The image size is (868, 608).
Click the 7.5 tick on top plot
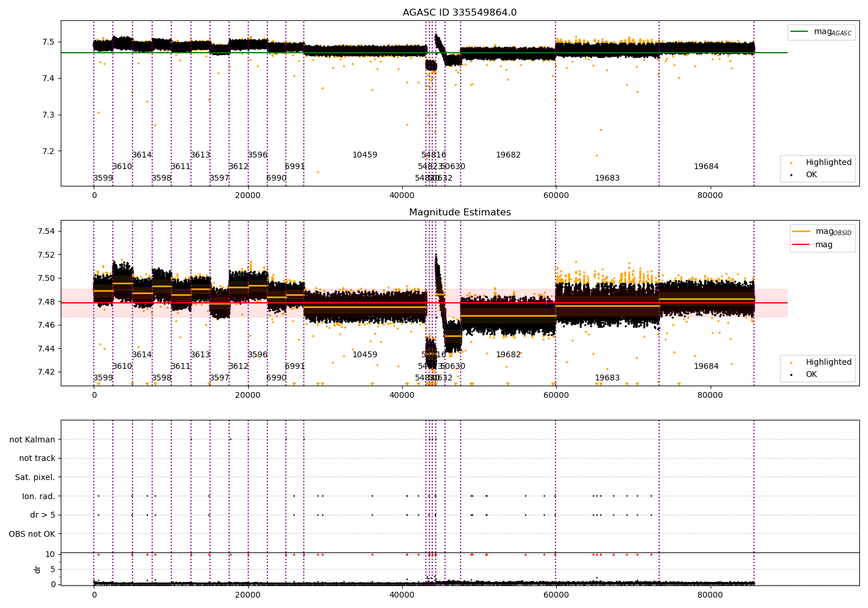pyautogui.click(x=48, y=42)
